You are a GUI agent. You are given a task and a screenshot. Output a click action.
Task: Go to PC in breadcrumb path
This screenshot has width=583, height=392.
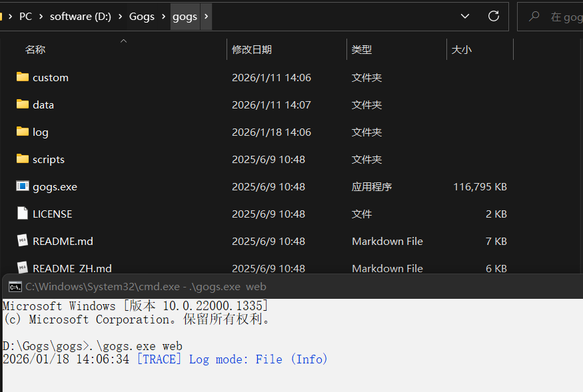[26, 17]
